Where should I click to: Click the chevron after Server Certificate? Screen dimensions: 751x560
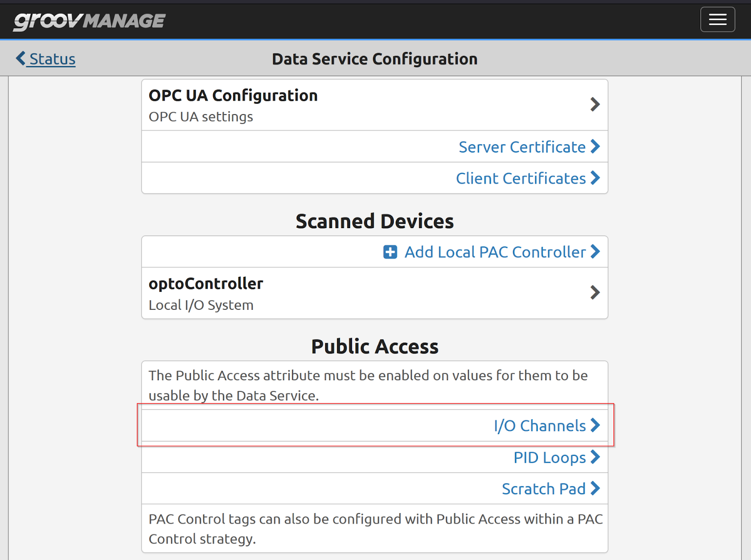(595, 146)
